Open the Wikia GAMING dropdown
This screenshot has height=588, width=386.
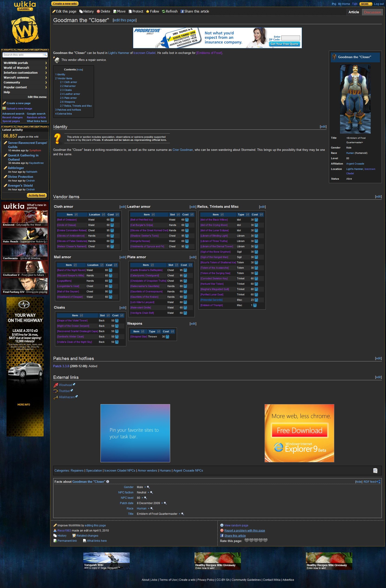pyautogui.click(x=25, y=9)
